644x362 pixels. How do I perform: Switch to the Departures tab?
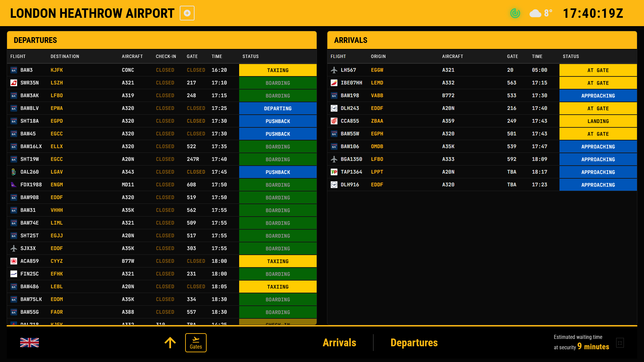click(414, 343)
